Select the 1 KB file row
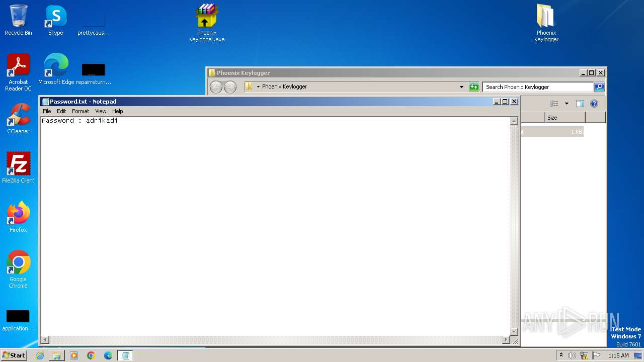This screenshot has height=362, width=644. click(552, 132)
